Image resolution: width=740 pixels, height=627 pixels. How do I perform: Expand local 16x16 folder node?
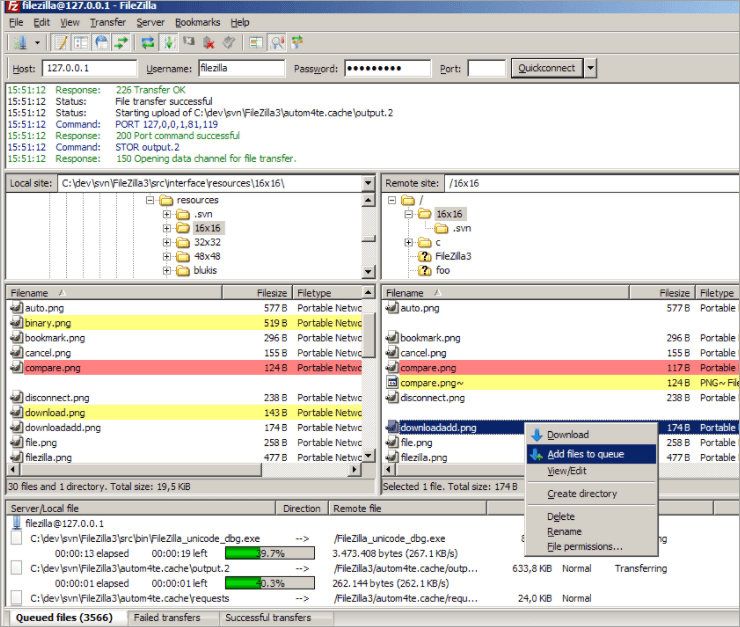coord(167,228)
